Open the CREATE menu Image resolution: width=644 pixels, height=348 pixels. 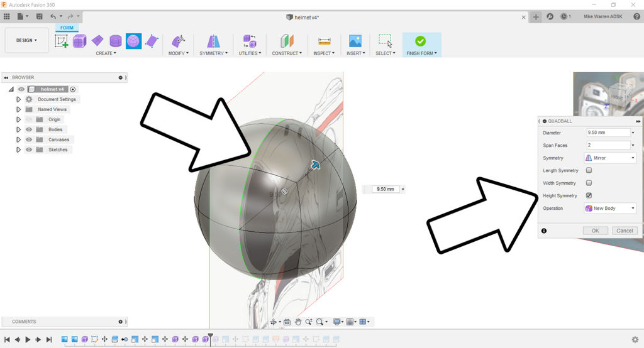(x=106, y=53)
